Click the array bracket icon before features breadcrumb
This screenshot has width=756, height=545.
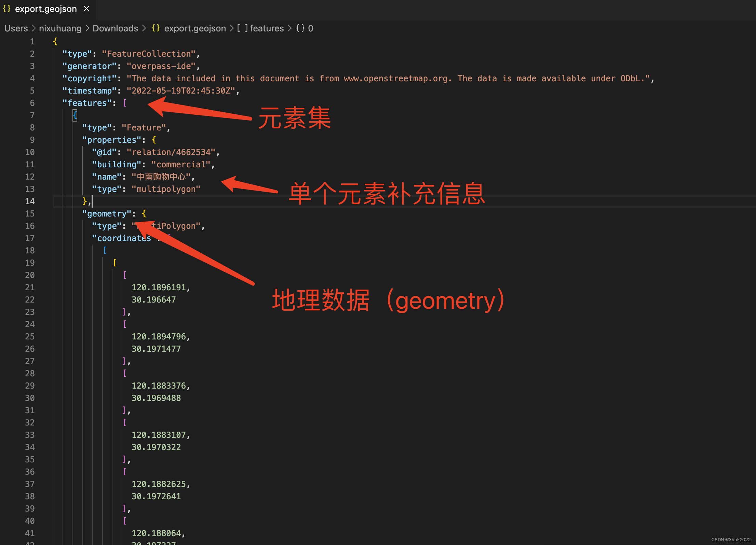click(x=242, y=28)
